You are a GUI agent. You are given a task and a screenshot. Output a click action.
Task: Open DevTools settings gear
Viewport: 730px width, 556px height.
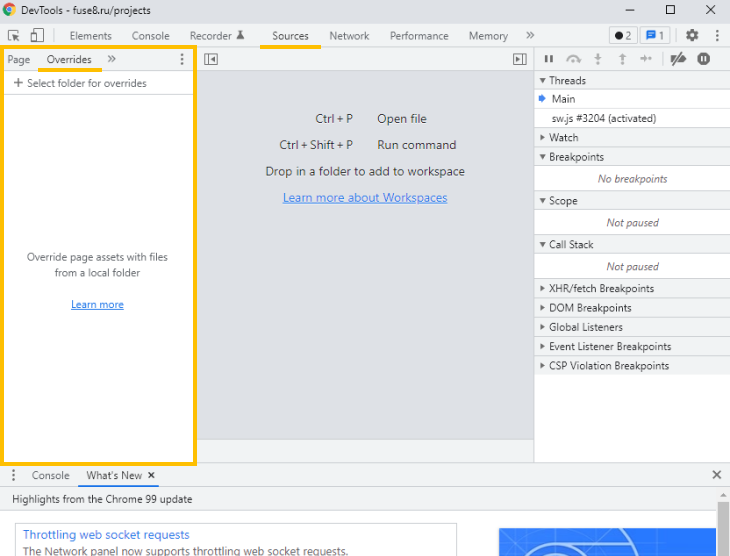point(692,36)
